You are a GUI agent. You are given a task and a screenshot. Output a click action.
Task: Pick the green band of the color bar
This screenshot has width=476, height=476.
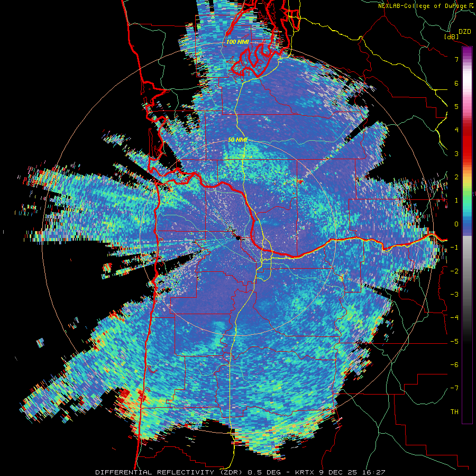click(x=467, y=197)
